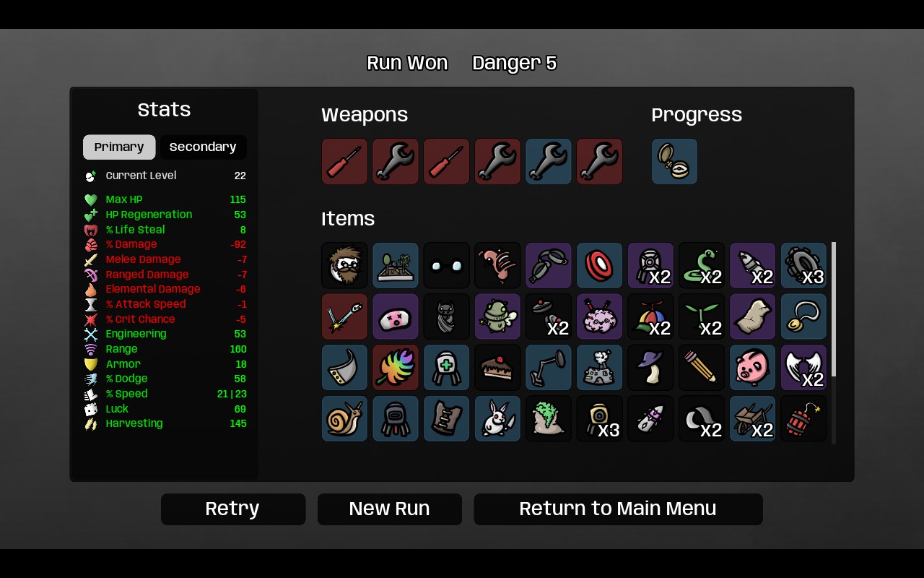Select the blue wrench weapon slot

pyautogui.click(x=549, y=162)
